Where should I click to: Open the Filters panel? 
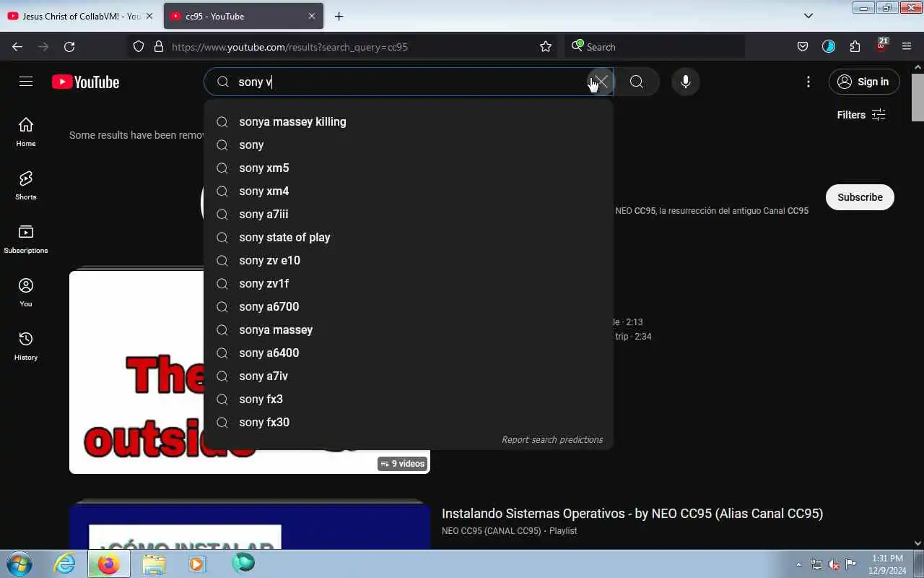click(860, 115)
